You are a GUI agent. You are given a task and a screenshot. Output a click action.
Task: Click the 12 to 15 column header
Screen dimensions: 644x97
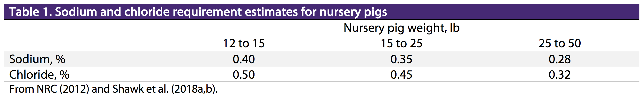pos(244,43)
